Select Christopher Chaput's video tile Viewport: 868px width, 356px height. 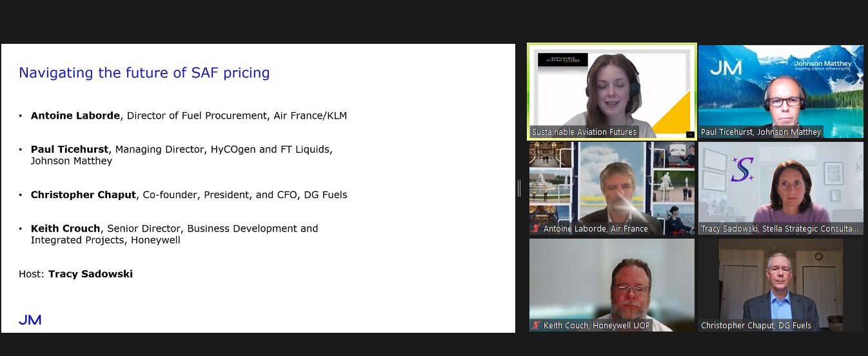[780, 284]
